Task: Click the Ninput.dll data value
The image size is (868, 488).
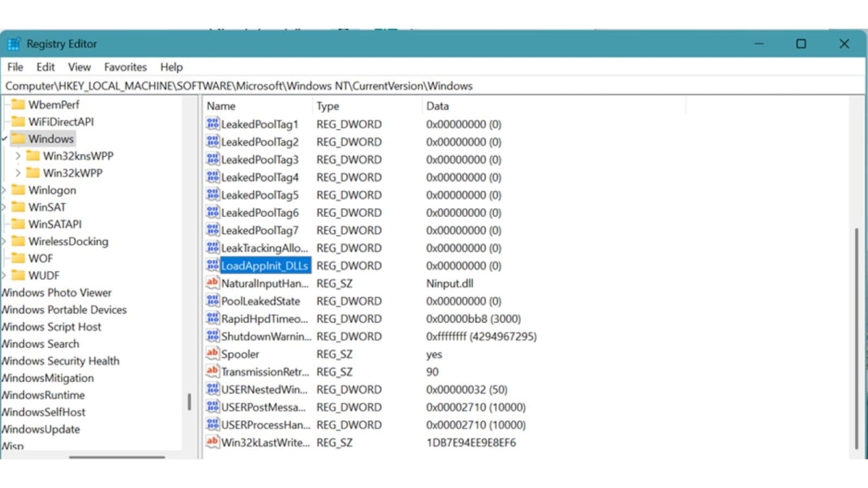Action: coord(450,283)
